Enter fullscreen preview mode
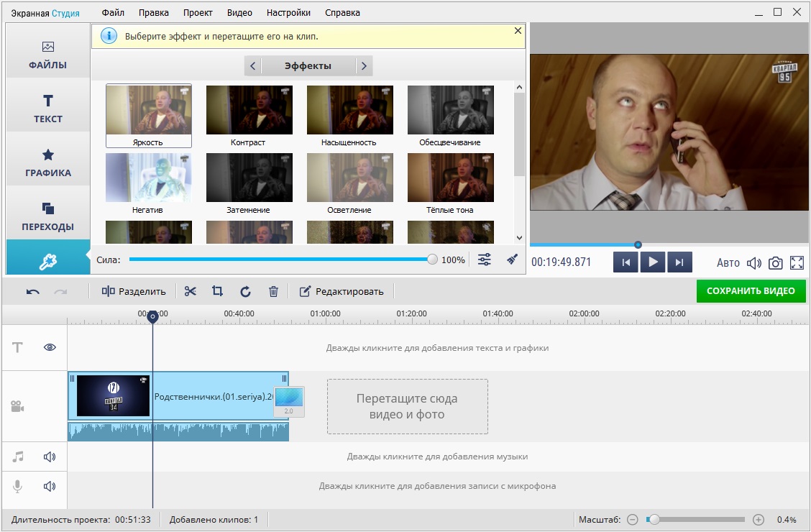 pos(797,262)
